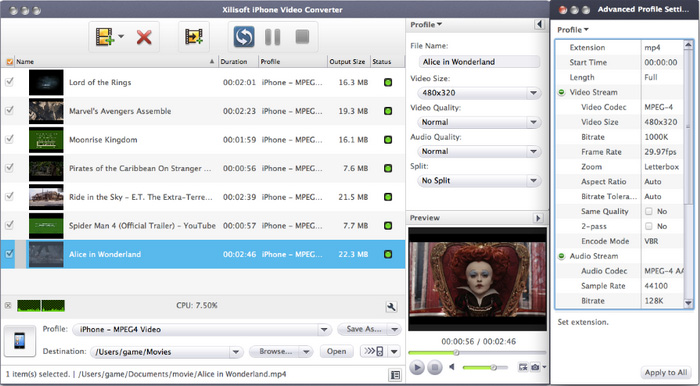Remove selected file with red X icon
700x386 pixels.
point(144,37)
